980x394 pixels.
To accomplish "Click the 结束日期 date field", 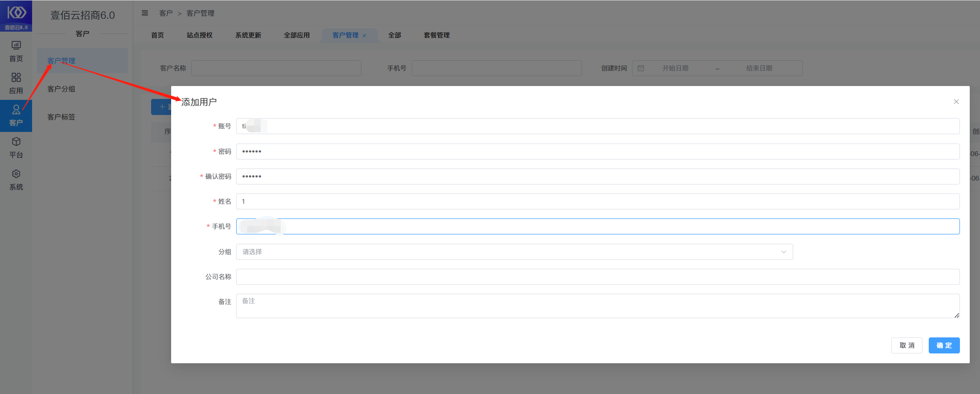I will click(759, 68).
